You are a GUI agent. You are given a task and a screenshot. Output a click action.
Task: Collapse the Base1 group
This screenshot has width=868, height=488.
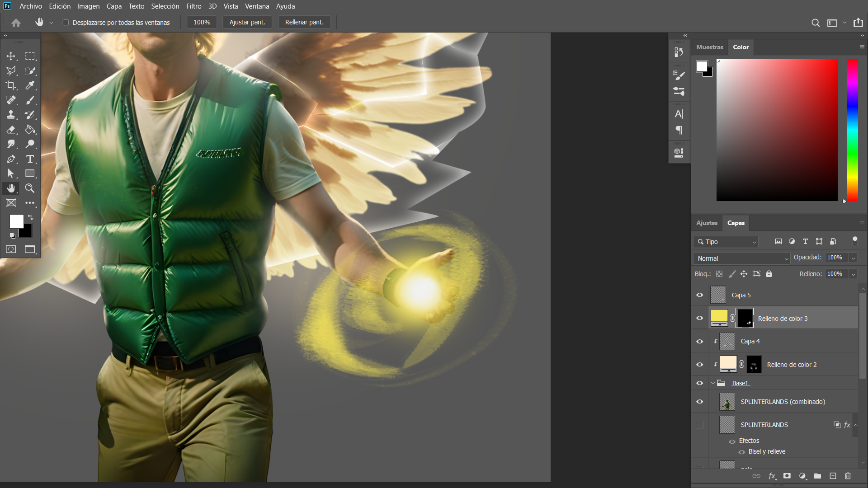pyautogui.click(x=713, y=383)
